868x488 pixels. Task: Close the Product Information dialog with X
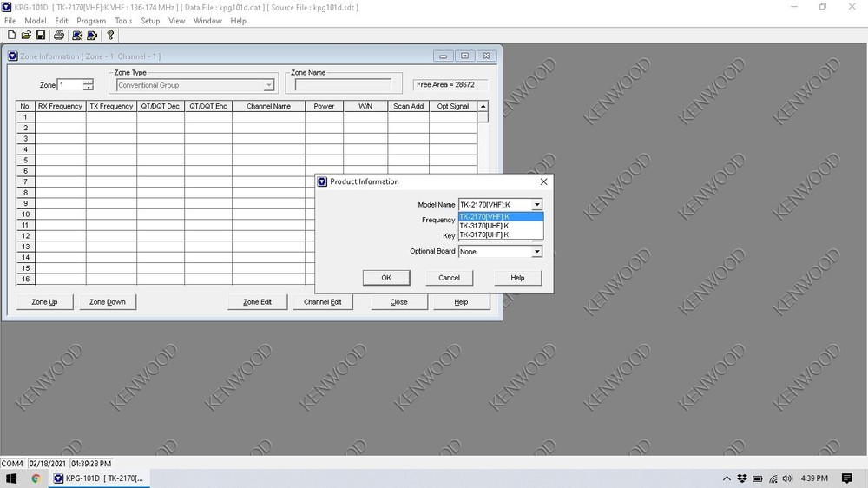(543, 181)
